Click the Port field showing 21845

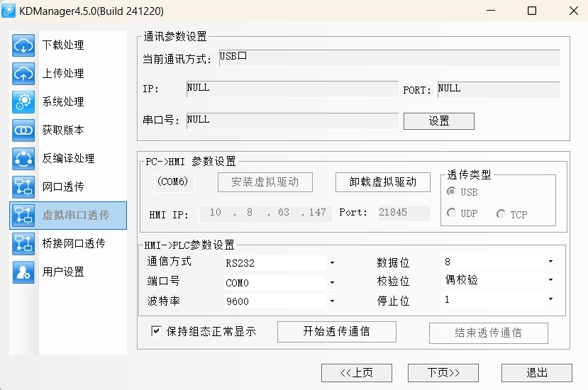click(x=404, y=213)
